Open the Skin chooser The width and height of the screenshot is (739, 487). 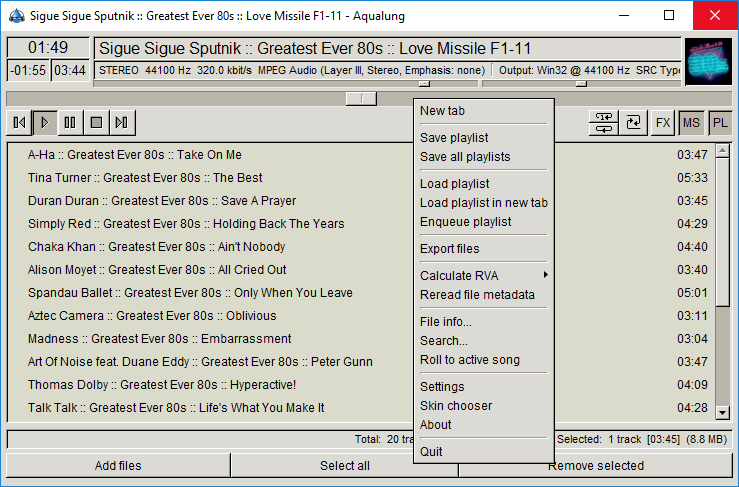pyautogui.click(x=483, y=405)
